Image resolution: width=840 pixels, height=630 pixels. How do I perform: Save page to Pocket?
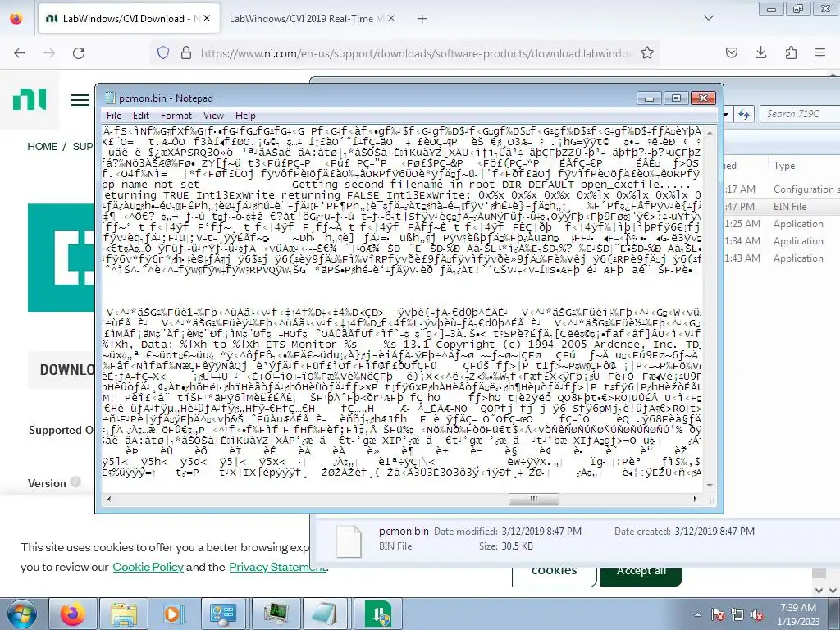click(732, 53)
